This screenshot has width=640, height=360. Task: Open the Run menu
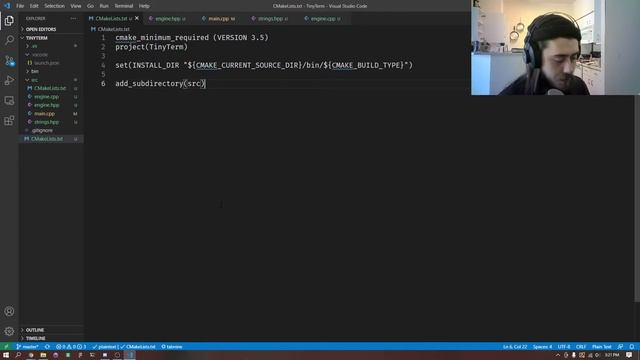pyautogui.click(x=104, y=6)
